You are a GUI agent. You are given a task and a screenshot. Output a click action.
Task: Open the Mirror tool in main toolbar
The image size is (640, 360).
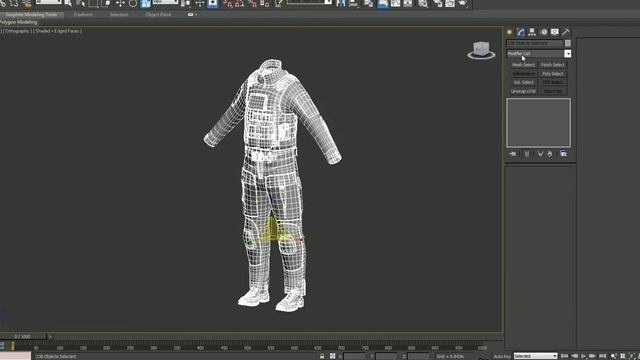pos(341,3)
